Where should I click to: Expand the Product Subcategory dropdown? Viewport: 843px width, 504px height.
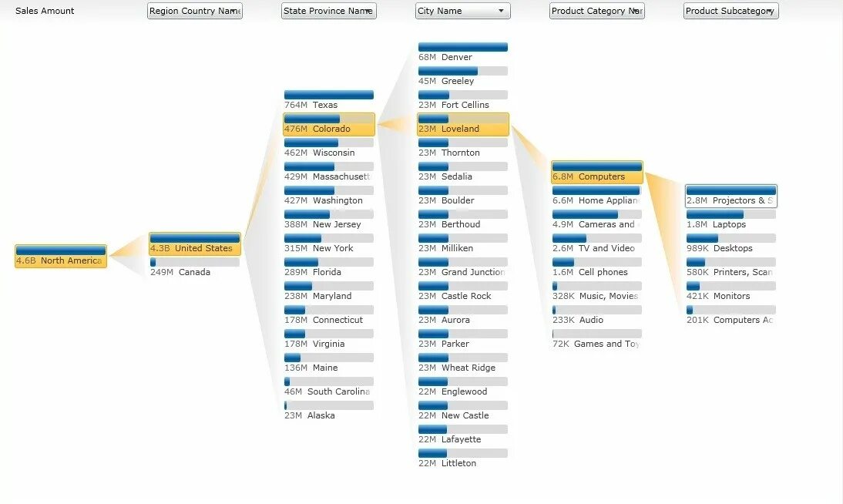(730, 11)
